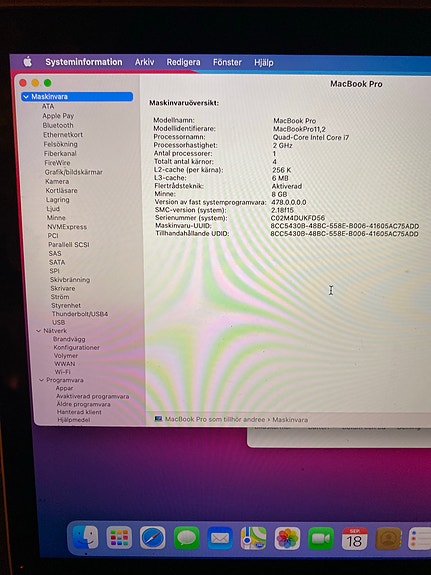Image resolution: width=431 pixels, height=575 pixels.
Task: Select Ethernetkort in sidebar
Action: tap(63, 135)
